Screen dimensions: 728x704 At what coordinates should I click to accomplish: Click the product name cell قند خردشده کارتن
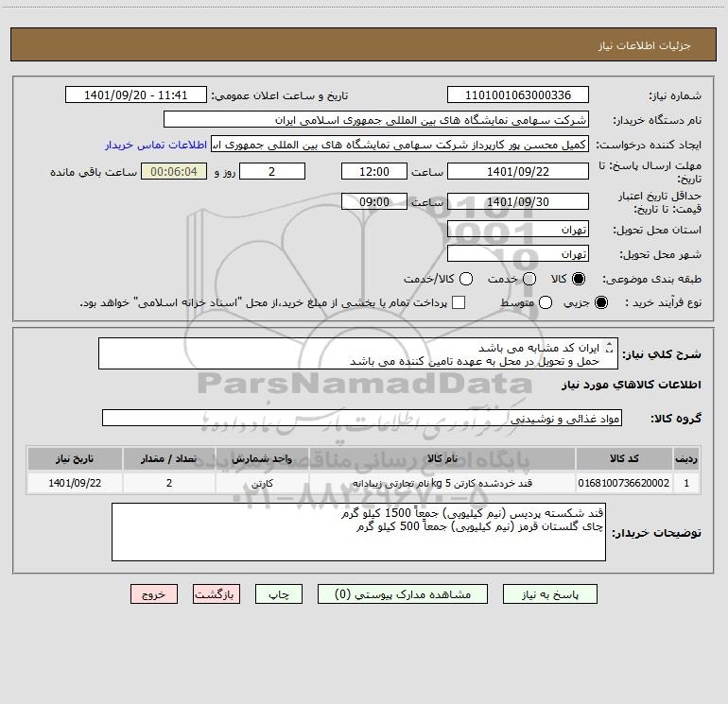coord(442,483)
